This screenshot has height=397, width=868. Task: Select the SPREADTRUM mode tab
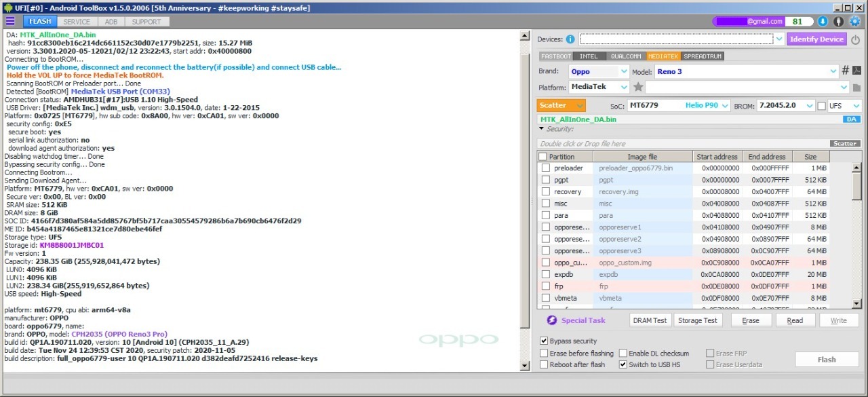(703, 56)
